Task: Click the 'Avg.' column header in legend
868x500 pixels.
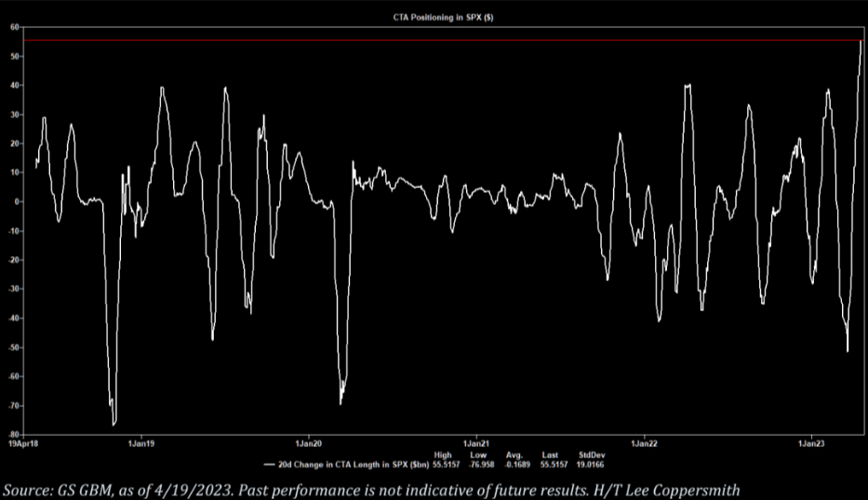Action: click(x=514, y=455)
